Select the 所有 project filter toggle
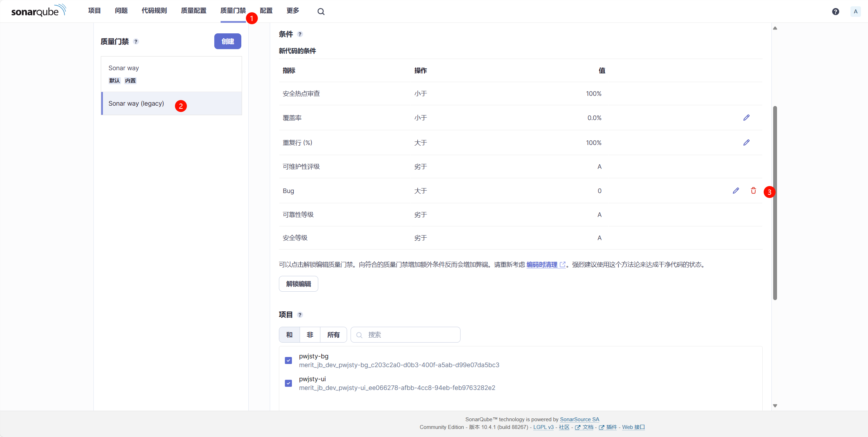 [333, 335]
